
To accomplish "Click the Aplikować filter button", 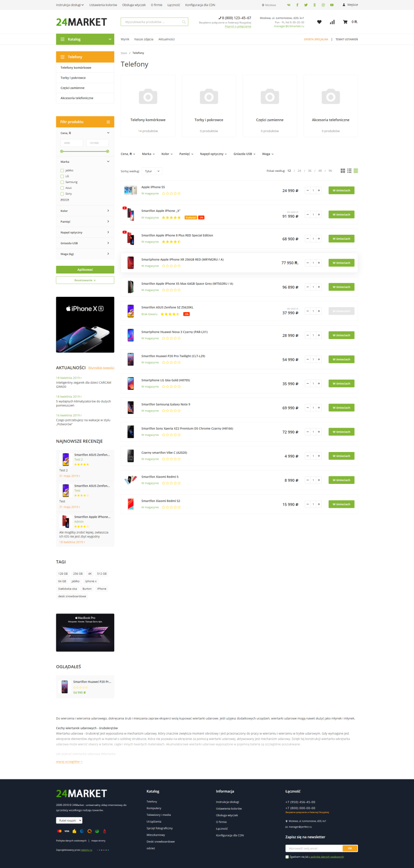I will pyautogui.click(x=85, y=269).
